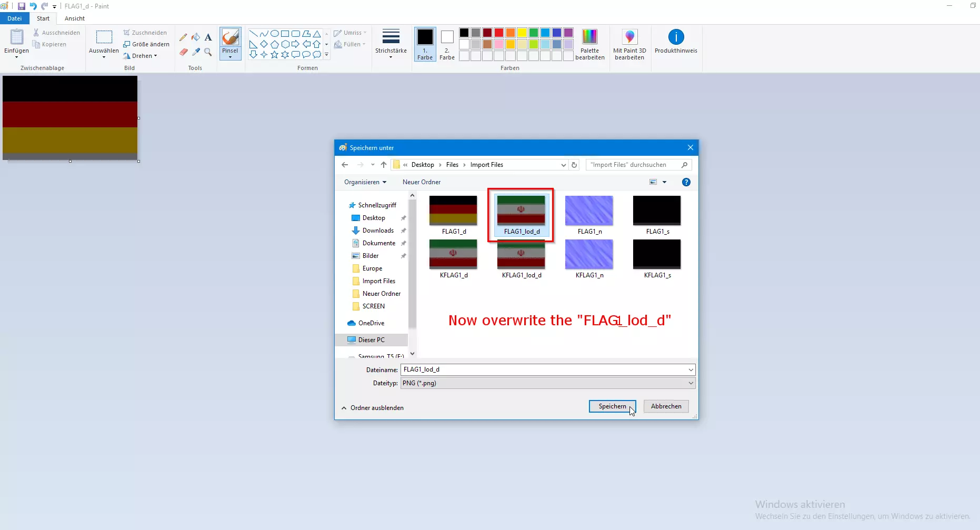Click the Kopieren (copy) command
Image resolution: width=980 pixels, height=530 pixels.
click(49, 44)
